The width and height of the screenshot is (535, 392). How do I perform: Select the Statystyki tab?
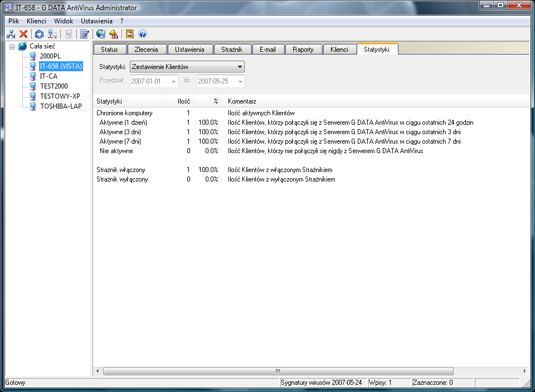click(x=377, y=50)
